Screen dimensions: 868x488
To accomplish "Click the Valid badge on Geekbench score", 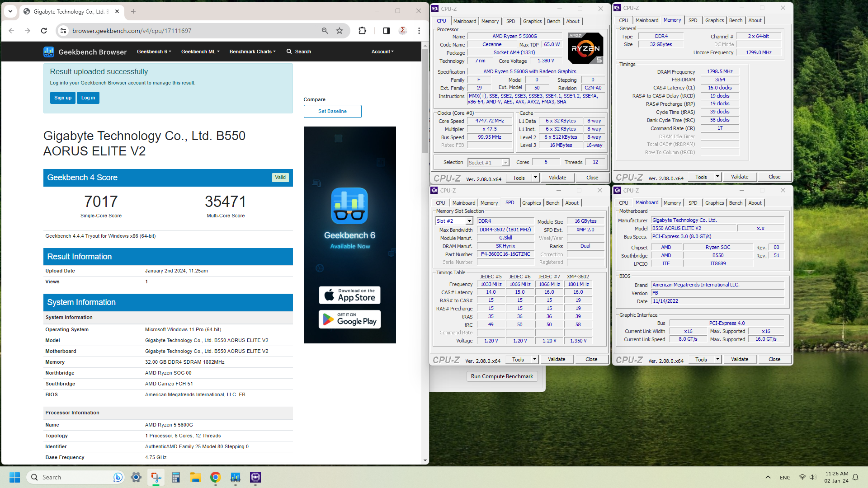I will 280,177.
